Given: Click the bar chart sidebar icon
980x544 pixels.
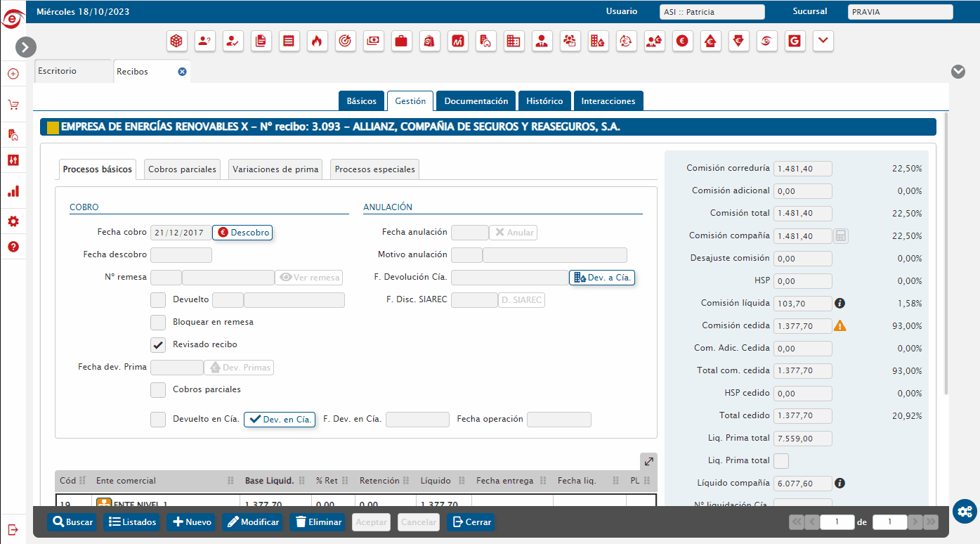Looking at the screenshot, I should tap(13, 191).
